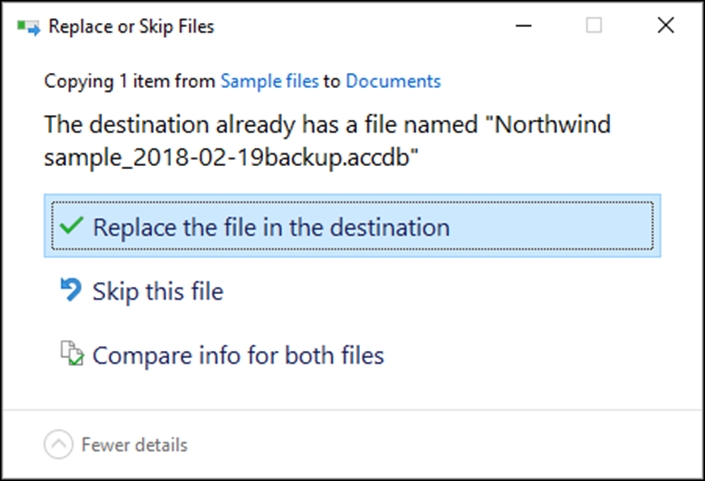
Task: Click the Compare files documents icon
Action: click(72, 353)
